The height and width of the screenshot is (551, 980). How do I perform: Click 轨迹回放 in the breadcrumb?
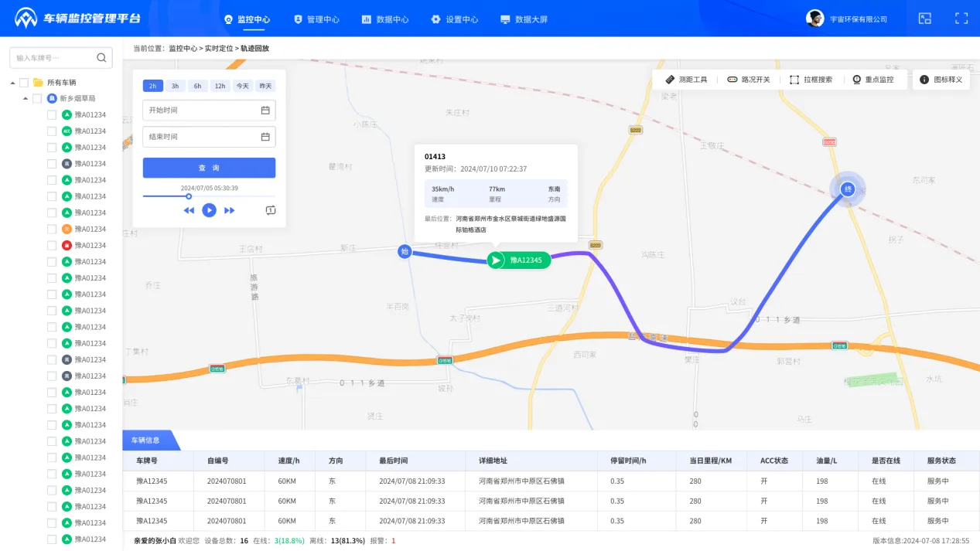click(255, 48)
